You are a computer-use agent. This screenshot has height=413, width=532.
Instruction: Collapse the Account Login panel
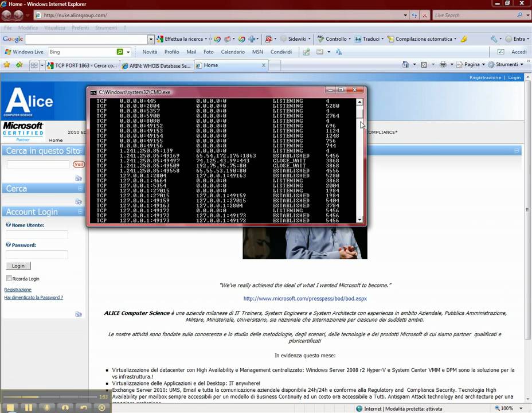coord(80,212)
